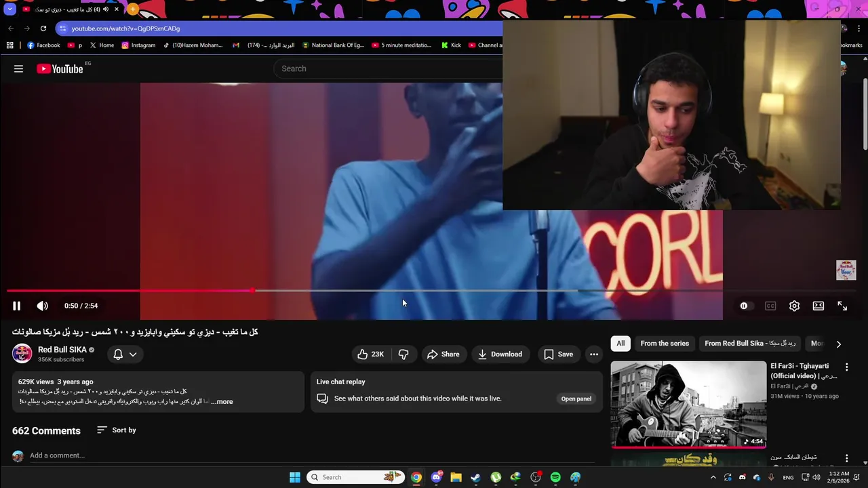The height and width of the screenshot is (488, 868).
Task: Select the All filter chip
Action: point(620,343)
